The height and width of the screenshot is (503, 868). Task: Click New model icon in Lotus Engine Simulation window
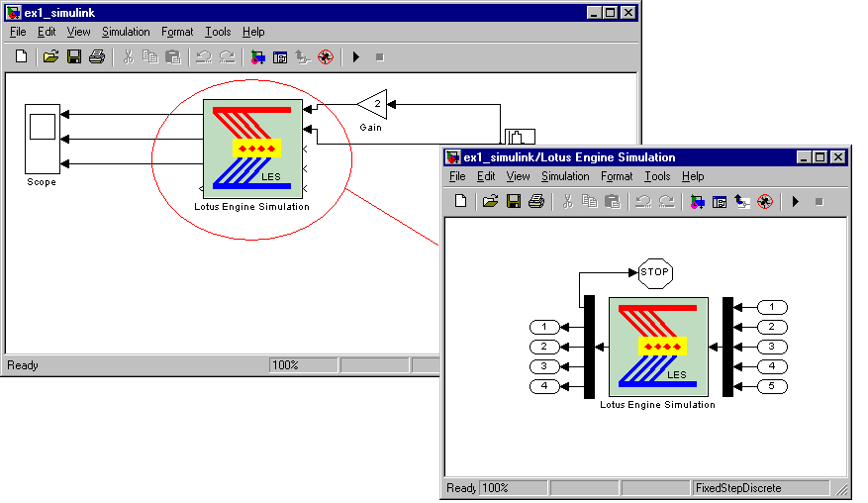click(460, 201)
